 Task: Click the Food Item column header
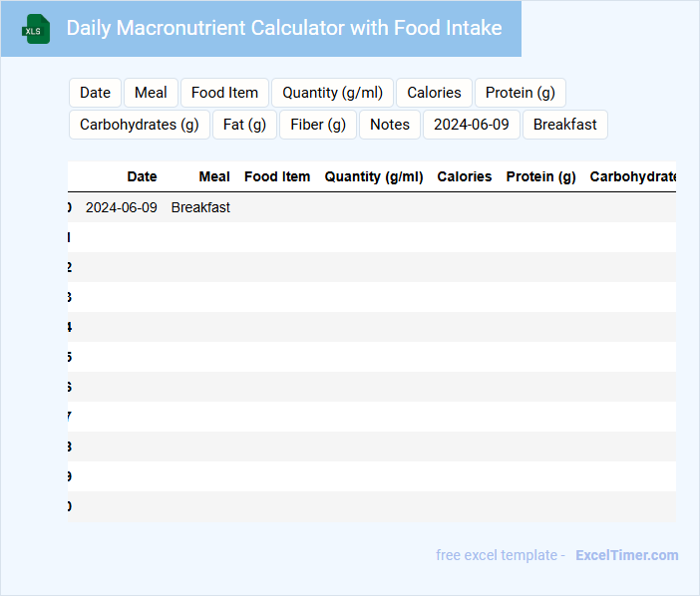pyautogui.click(x=276, y=176)
